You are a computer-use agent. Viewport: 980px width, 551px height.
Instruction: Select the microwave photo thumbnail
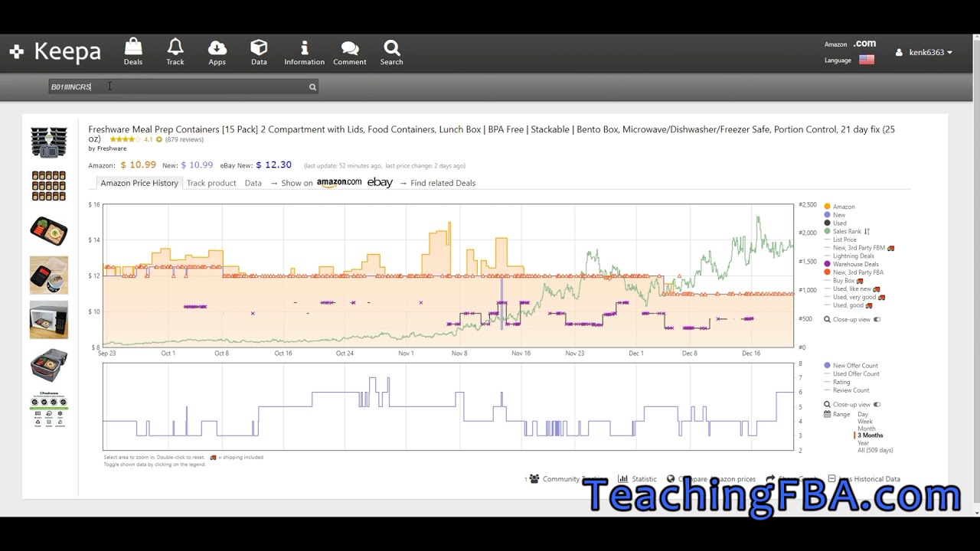pyautogui.click(x=49, y=319)
